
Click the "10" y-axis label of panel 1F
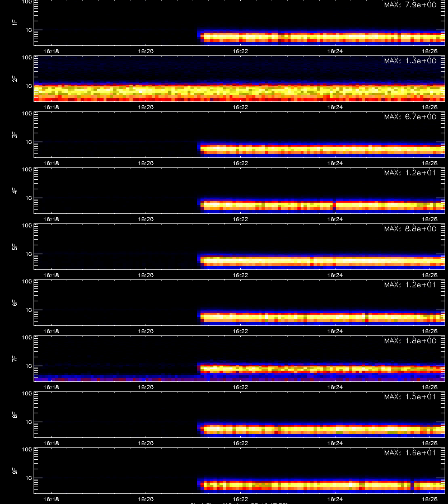click(x=29, y=30)
